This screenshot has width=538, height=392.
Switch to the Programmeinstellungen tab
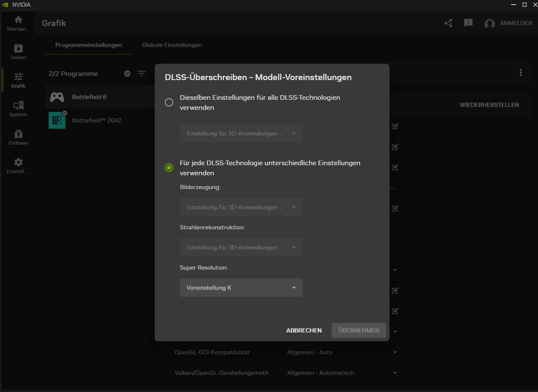(88, 45)
